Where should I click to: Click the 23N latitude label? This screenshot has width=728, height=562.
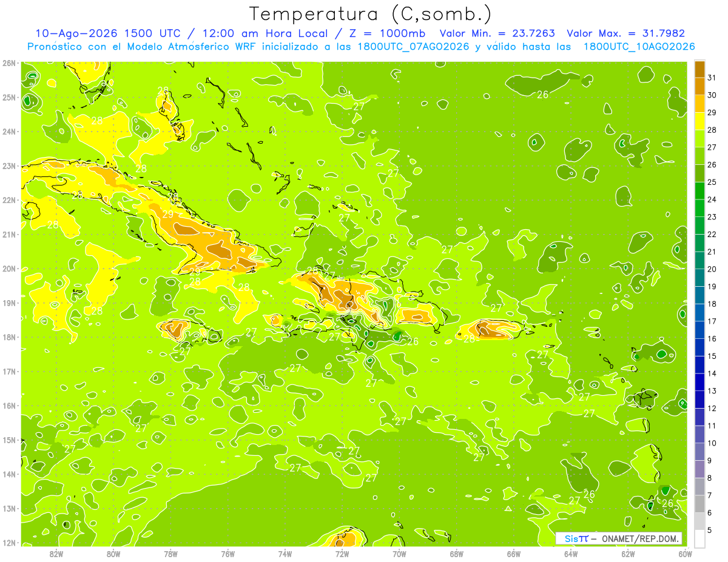click(x=9, y=166)
